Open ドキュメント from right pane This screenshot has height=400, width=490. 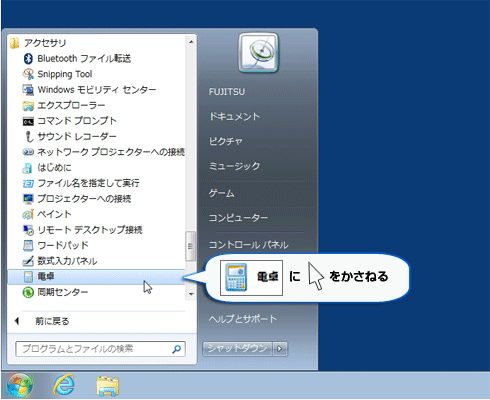pyautogui.click(x=234, y=117)
